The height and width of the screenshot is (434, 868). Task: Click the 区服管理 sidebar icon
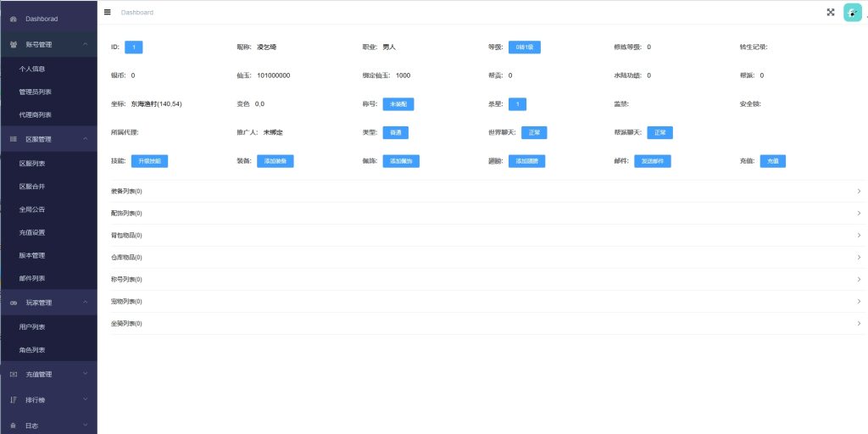coord(13,138)
